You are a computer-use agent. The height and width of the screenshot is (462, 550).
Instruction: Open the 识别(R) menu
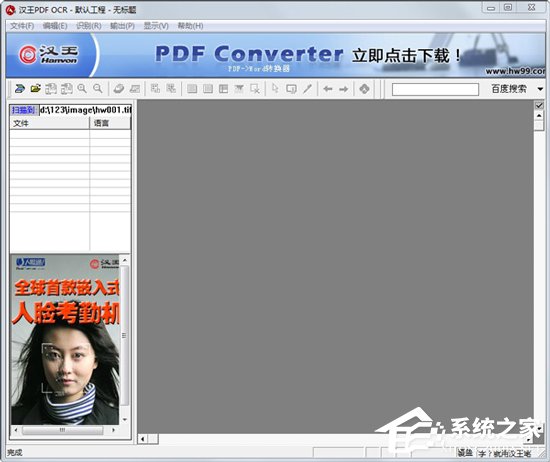pyautogui.click(x=89, y=26)
